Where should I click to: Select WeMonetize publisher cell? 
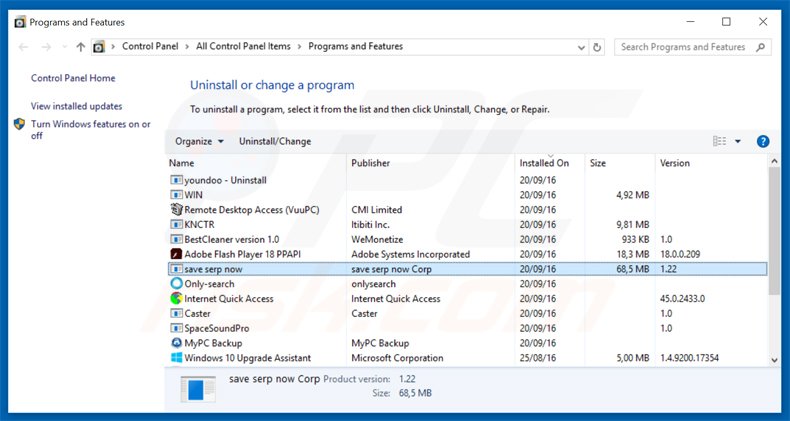pyautogui.click(x=377, y=239)
